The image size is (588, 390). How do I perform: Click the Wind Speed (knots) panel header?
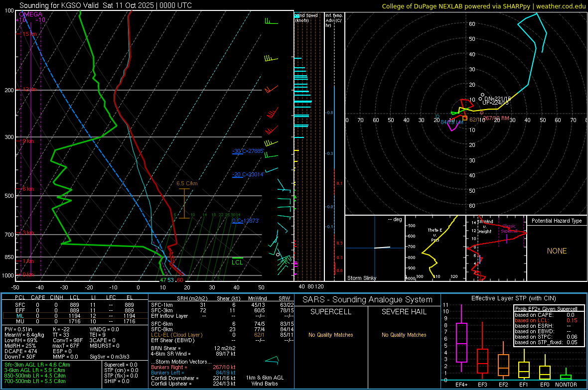(x=306, y=17)
